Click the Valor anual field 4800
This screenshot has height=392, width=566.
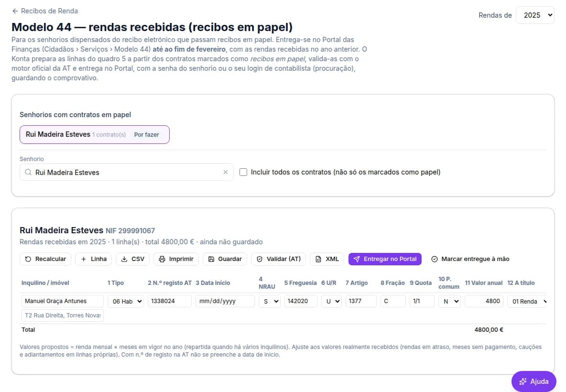(x=484, y=301)
